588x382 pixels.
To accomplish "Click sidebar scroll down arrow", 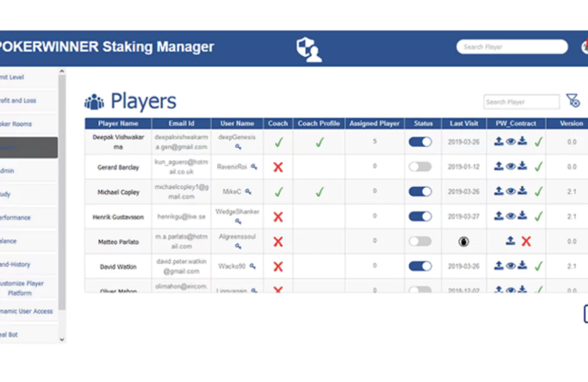I will pos(62,340).
